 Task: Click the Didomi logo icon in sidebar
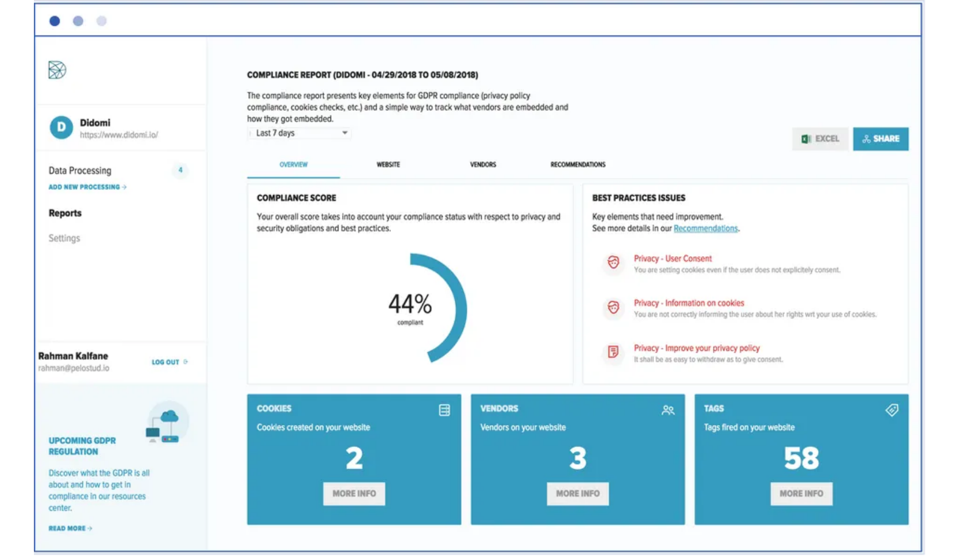[57, 70]
